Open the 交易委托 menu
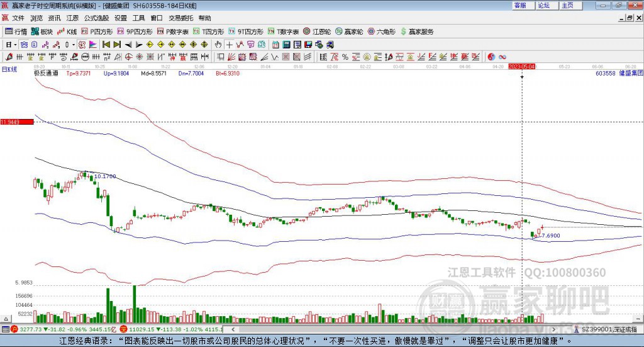The image size is (644, 347). point(181,18)
